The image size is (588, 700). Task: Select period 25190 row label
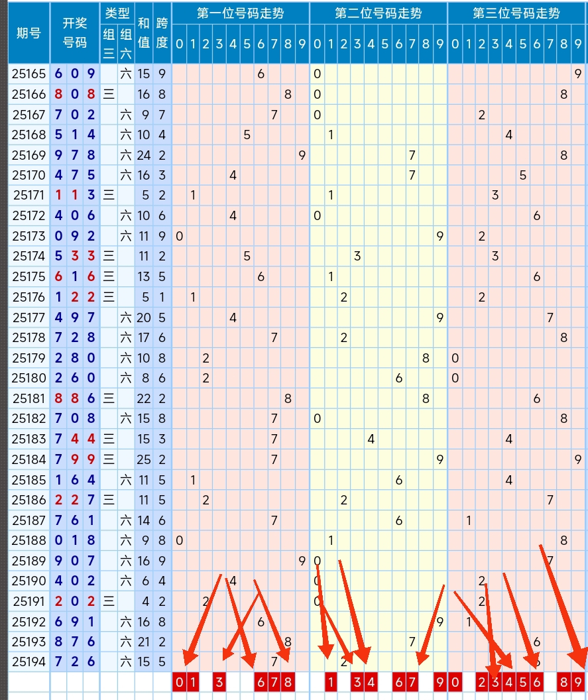[x=29, y=581]
